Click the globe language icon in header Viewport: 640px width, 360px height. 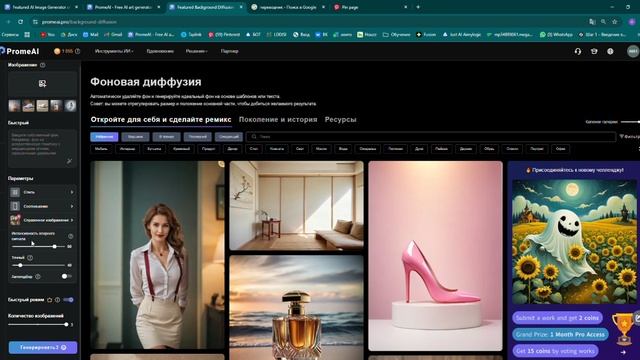[x=610, y=51]
